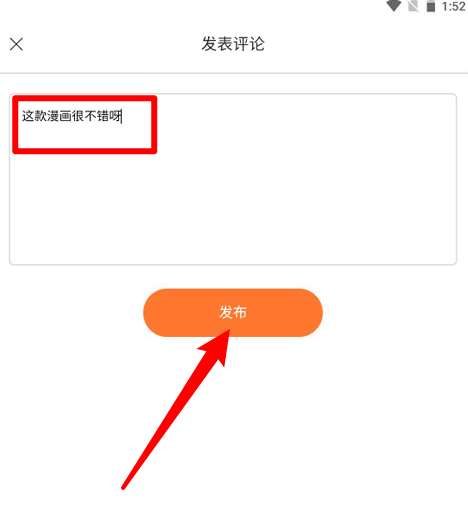468x508 pixels.
Task: Place cursor in comment text 这款漫画很不错呀
Action: (x=71, y=116)
